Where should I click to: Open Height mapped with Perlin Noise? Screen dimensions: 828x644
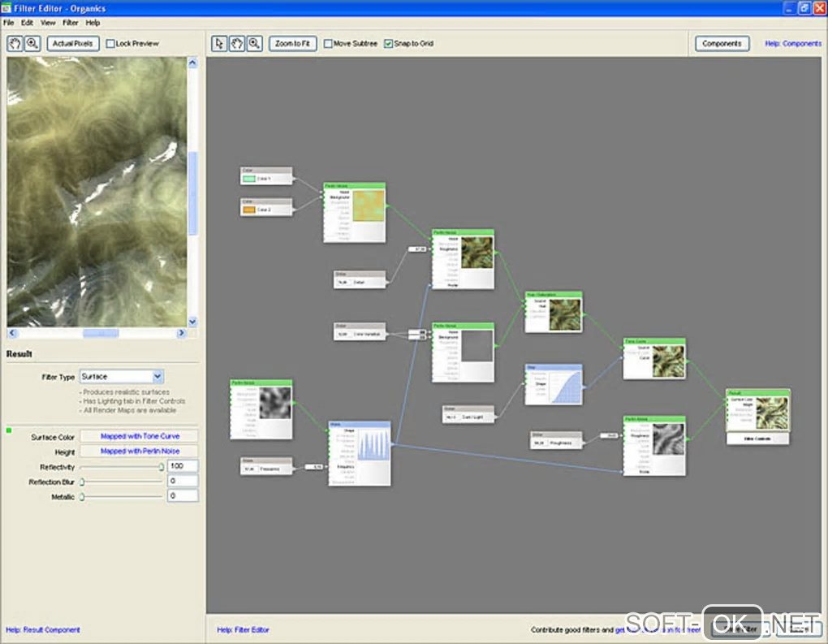coord(140,451)
